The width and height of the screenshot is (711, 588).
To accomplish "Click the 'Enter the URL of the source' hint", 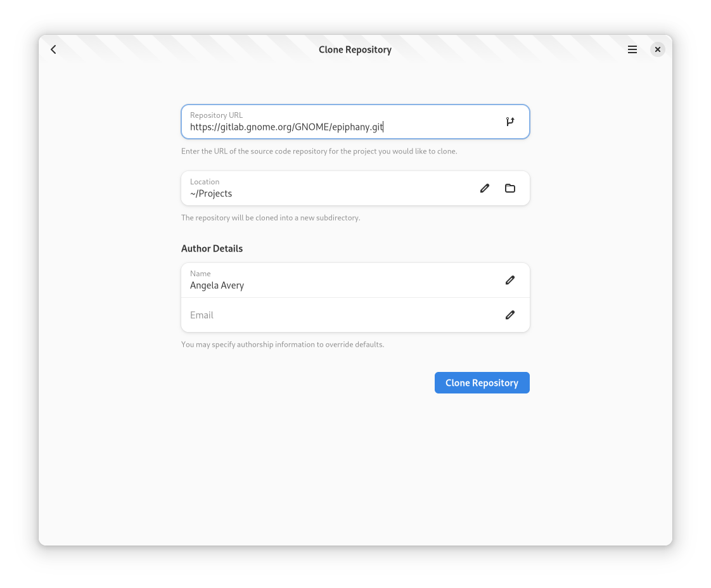I will coord(319,151).
